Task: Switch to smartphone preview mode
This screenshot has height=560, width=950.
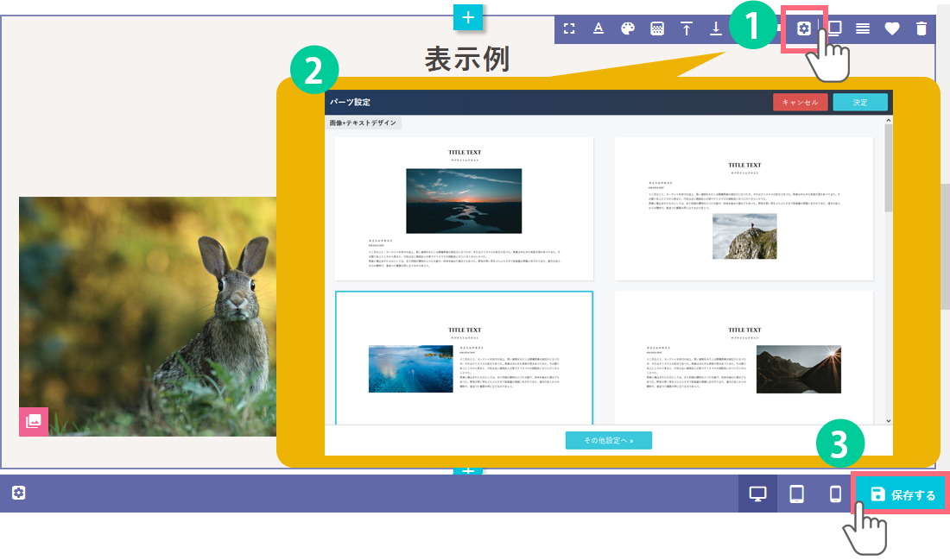Action: [x=835, y=494]
